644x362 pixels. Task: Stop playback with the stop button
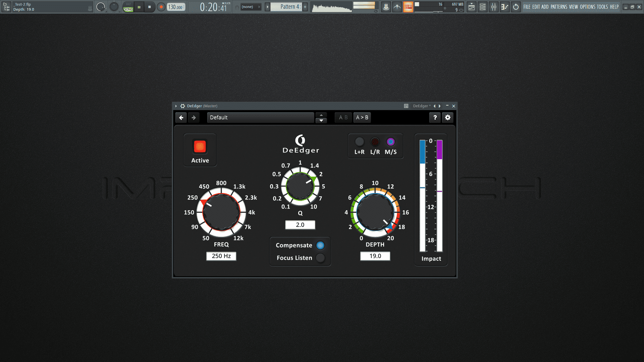click(x=150, y=7)
